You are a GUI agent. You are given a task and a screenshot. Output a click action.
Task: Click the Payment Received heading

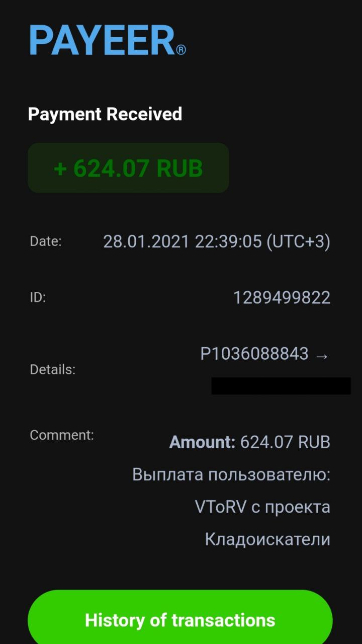click(105, 114)
